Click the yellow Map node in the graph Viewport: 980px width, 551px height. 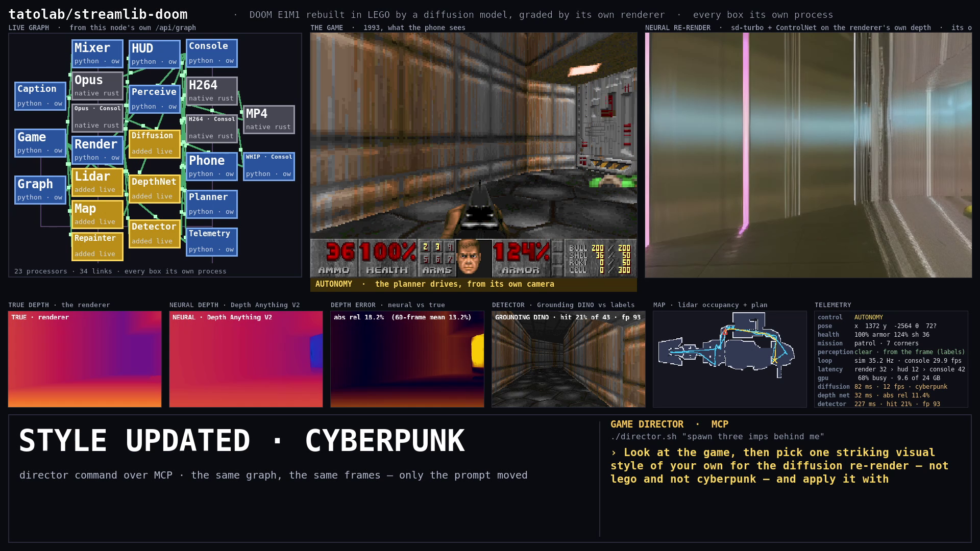[97, 214]
